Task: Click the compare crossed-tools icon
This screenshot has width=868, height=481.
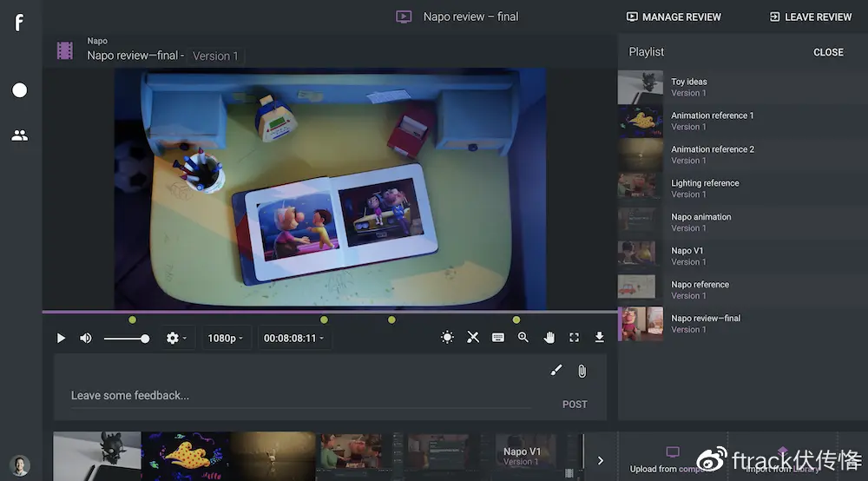Action: (x=473, y=337)
